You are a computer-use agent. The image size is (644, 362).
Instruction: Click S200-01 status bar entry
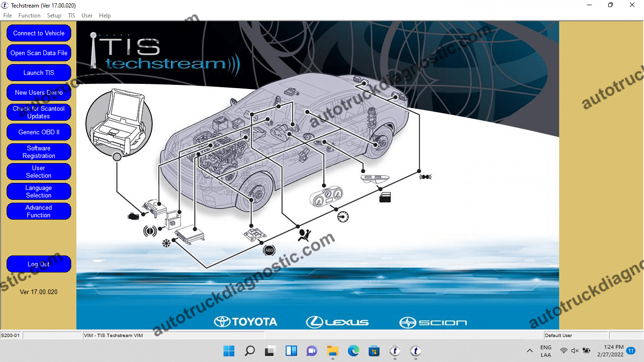[x=10, y=335]
